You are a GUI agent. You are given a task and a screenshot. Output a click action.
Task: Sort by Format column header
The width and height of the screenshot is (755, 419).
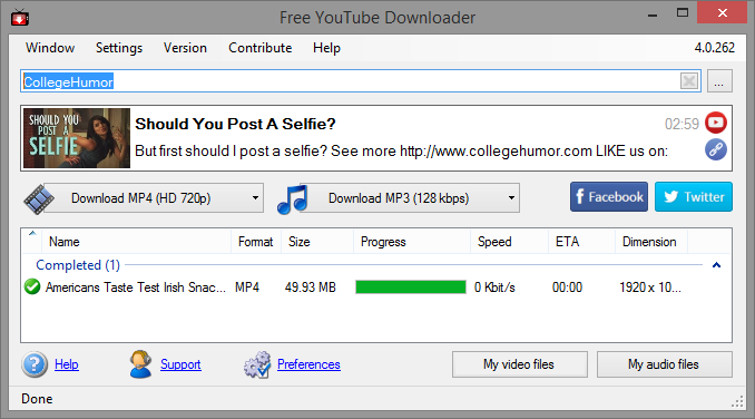[256, 241]
